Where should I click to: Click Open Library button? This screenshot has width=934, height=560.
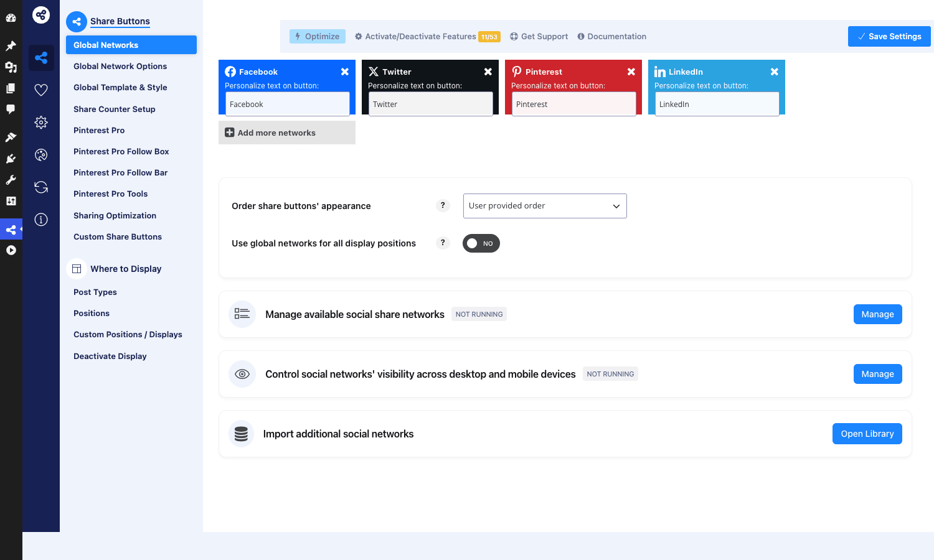(867, 434)
